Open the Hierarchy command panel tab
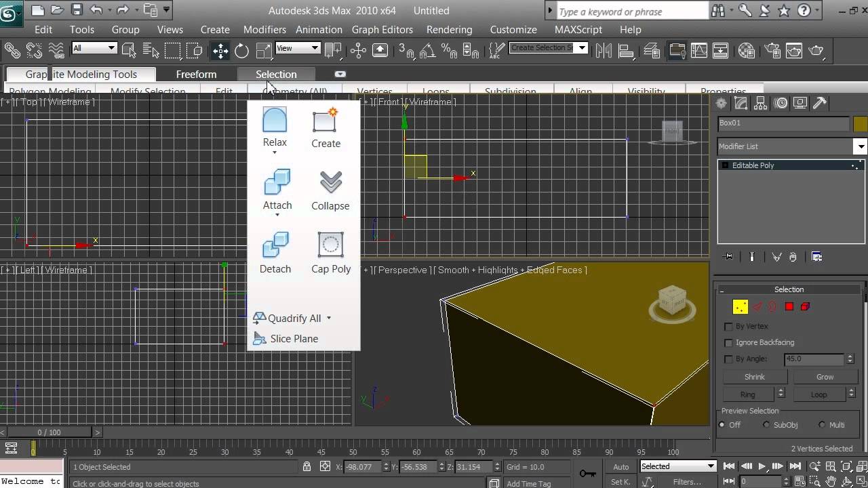This screenshot has width=868, height=488. (760, 103)
